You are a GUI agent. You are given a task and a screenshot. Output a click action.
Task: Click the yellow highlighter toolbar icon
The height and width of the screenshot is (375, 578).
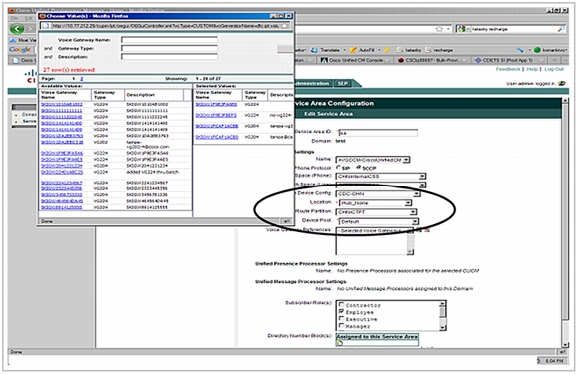[x=387, y=50]
